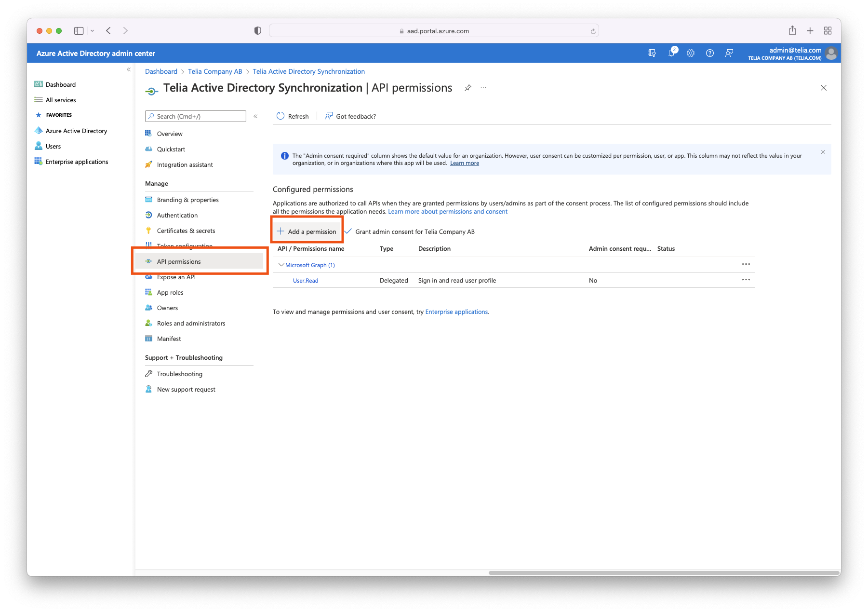Show Safari tab overview
Screen dimensions: 868x612
tap(828, 30)
